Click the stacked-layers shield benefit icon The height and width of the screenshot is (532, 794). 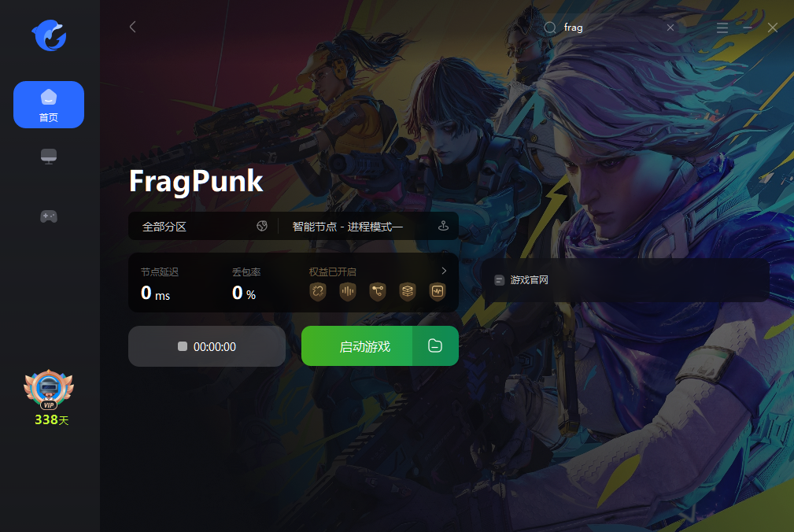[x=408, y=291]
